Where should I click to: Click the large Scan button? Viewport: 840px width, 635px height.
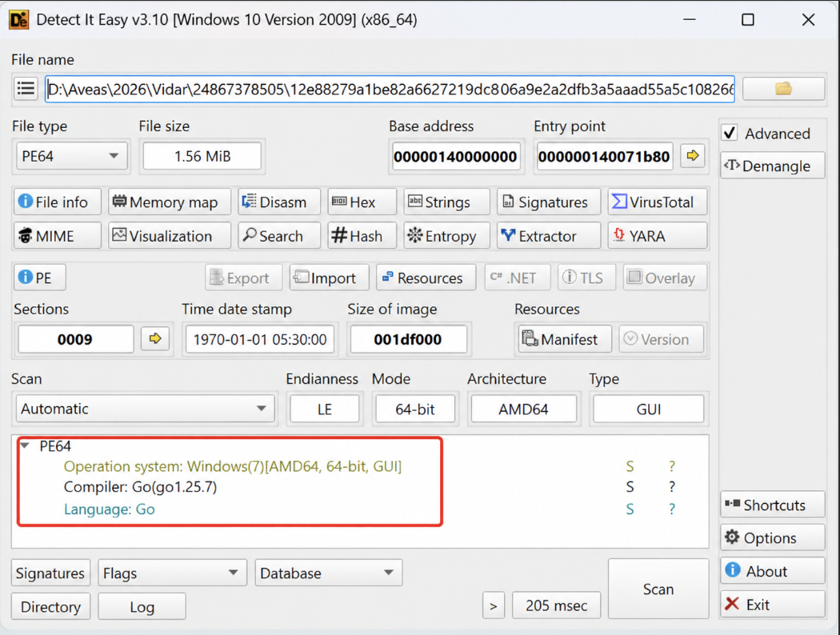(x=658, y=589)
